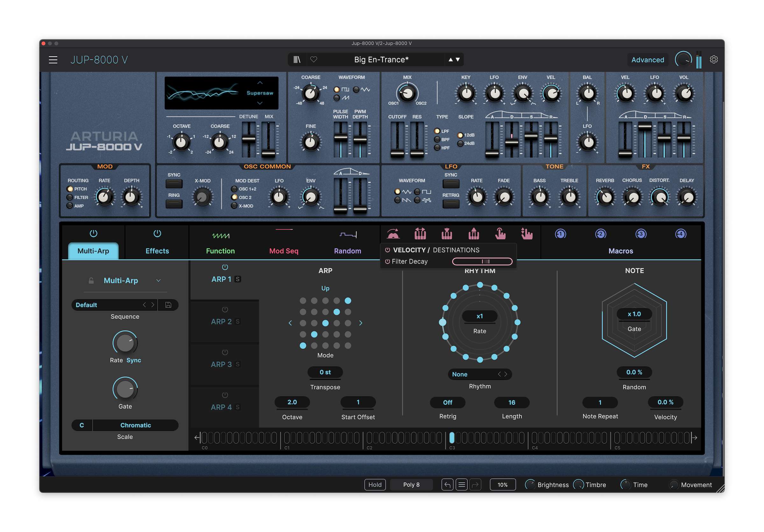Click the Transpose 0 st value field
The height and width of the screenshot is (532, 764).
point(325,372)
